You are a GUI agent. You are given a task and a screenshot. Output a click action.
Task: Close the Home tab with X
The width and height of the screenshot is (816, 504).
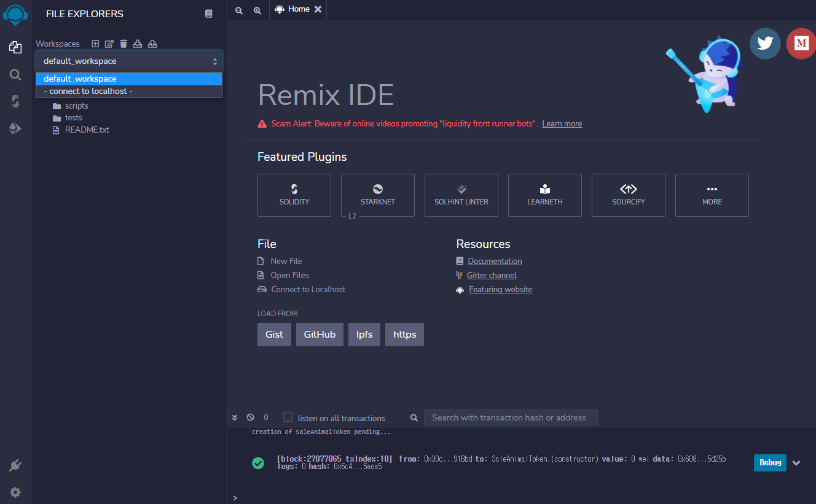[318, 9]
